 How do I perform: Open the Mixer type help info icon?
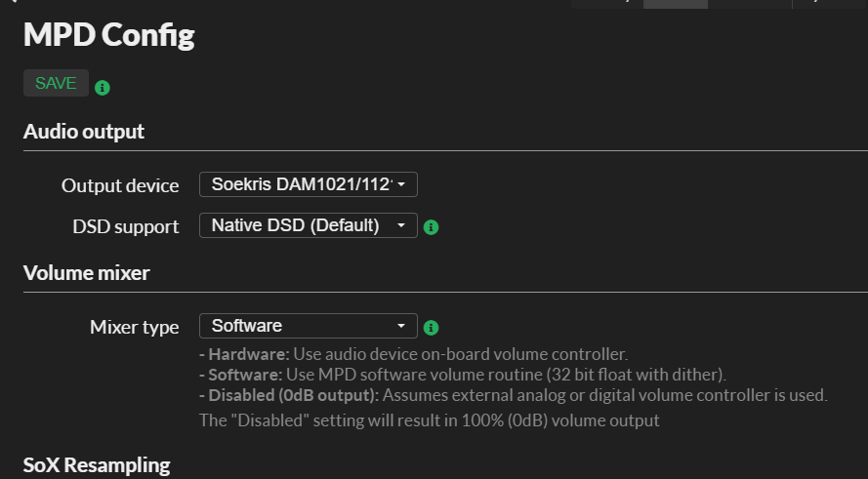[x=431, y=328]
